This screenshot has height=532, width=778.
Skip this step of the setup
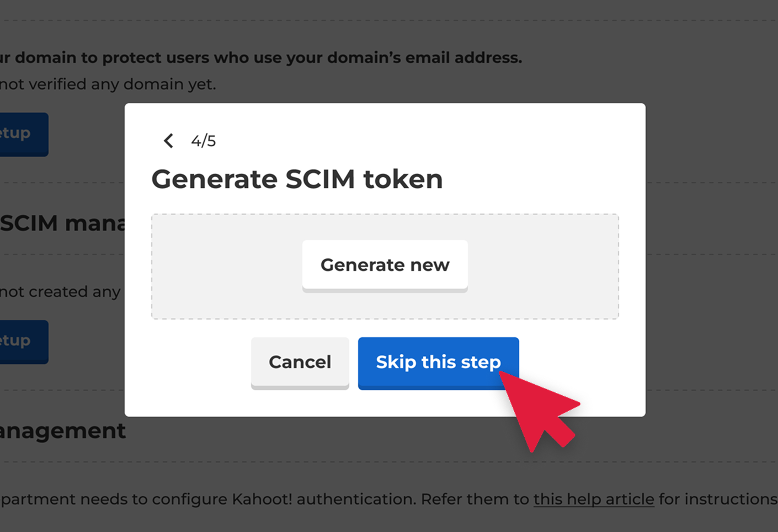click(438, 363)
